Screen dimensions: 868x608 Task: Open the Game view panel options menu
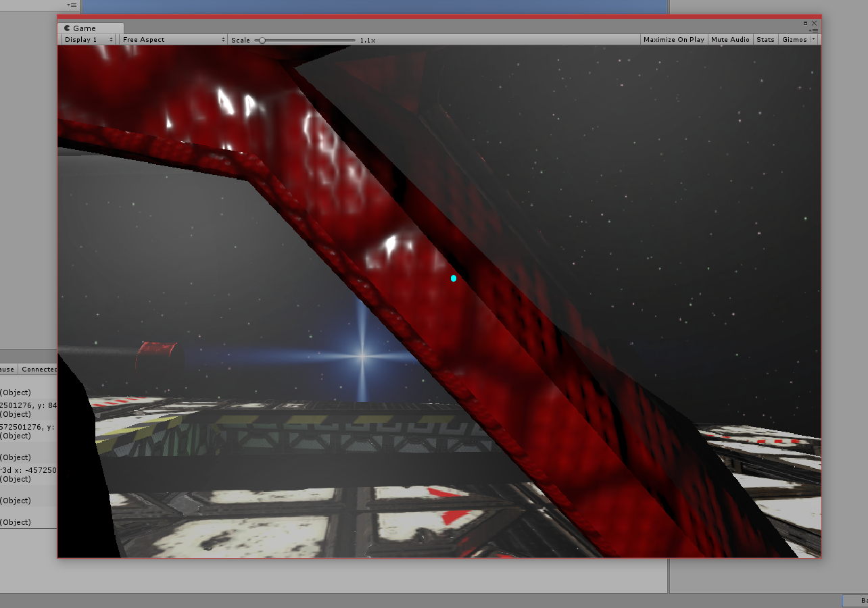(x=815, y=30)
